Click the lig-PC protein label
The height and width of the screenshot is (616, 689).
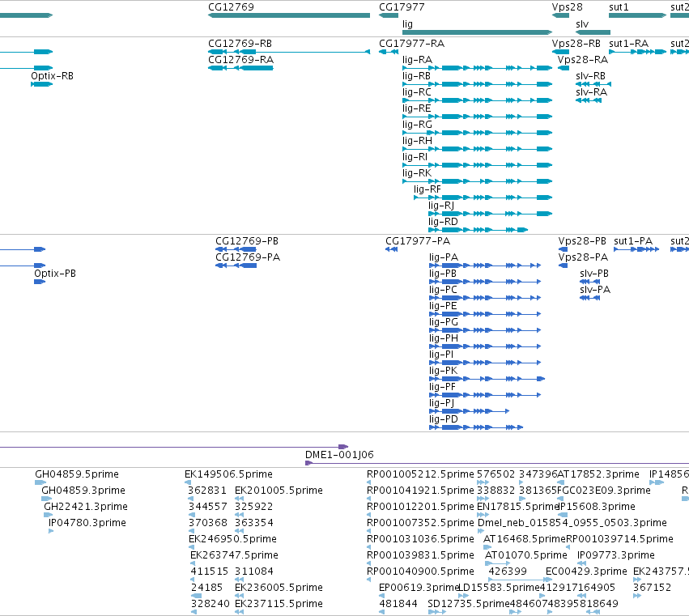pyautogui.click(x=444, y=290)
